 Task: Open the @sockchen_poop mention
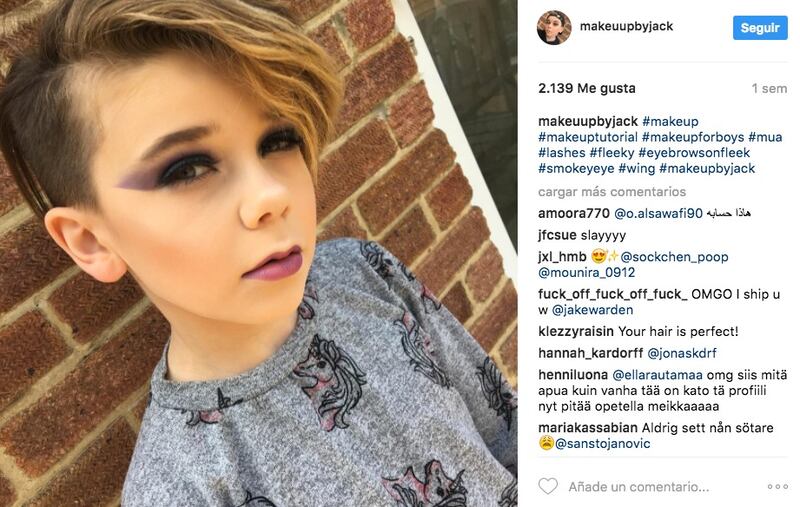[674, 257]
